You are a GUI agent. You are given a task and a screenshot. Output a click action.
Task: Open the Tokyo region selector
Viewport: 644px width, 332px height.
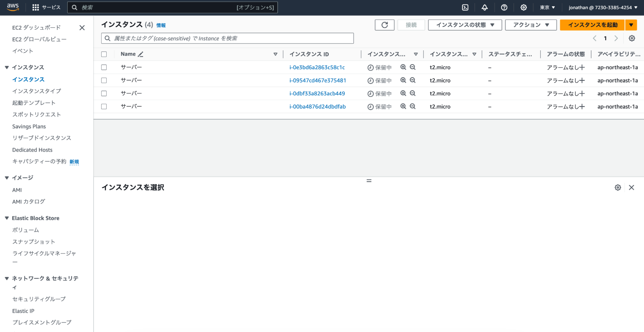click(547, 7)
